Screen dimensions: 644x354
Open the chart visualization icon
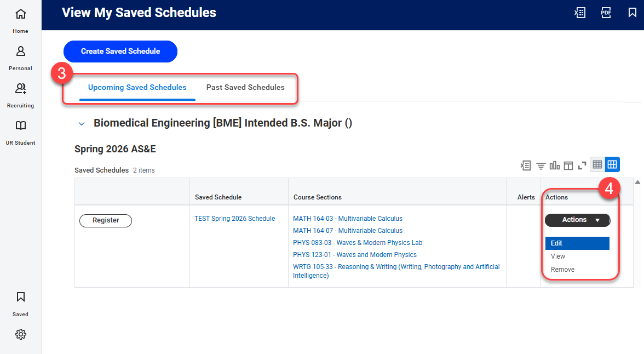coord(554,164)
